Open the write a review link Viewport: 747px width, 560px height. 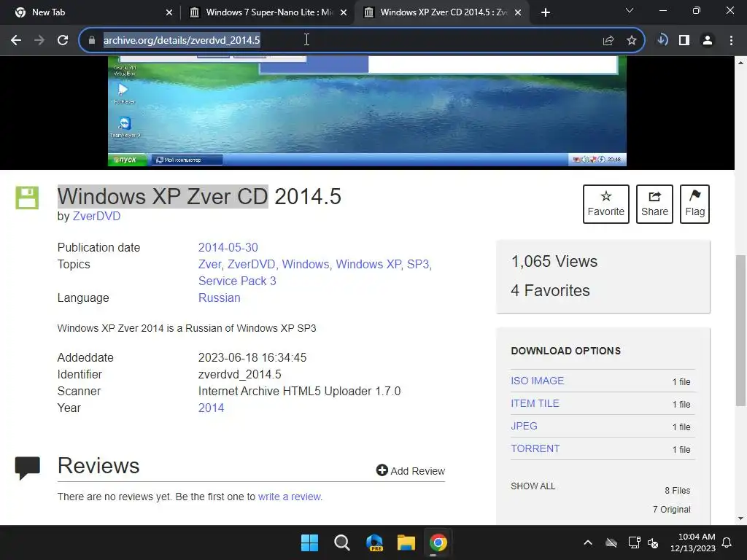coord(289,497)
